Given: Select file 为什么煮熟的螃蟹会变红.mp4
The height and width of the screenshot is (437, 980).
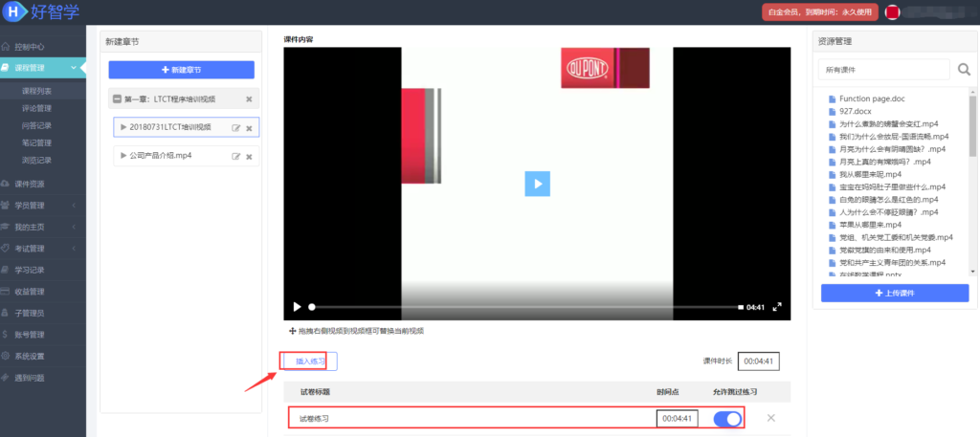Looking at the screenshot, I should click(x=889, y=123).
